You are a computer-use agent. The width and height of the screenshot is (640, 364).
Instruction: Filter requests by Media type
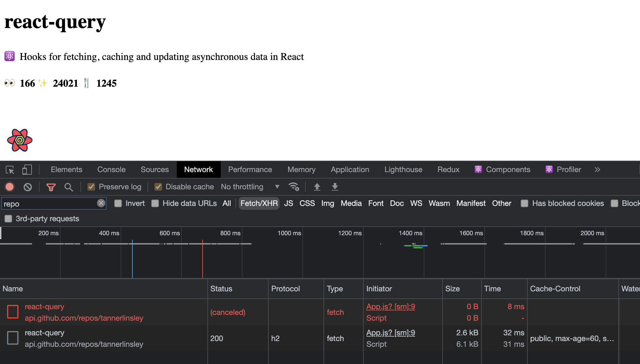tap(351, 203)
